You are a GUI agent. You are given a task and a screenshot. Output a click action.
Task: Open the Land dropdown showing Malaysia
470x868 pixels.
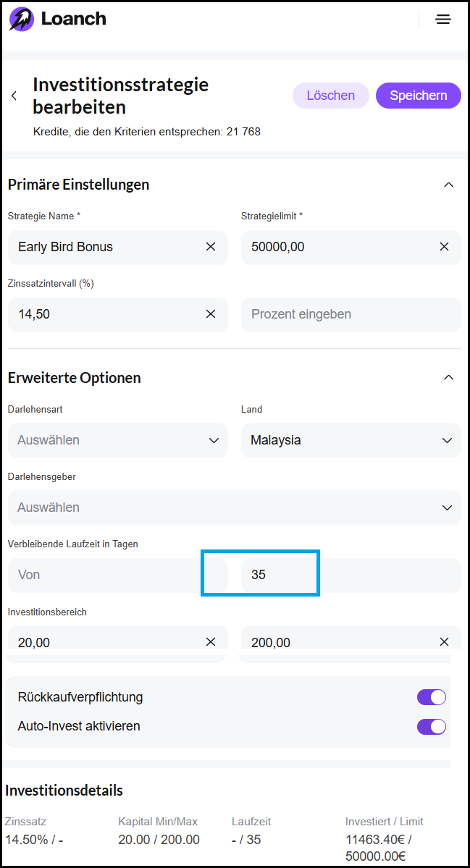click(351, 440)
